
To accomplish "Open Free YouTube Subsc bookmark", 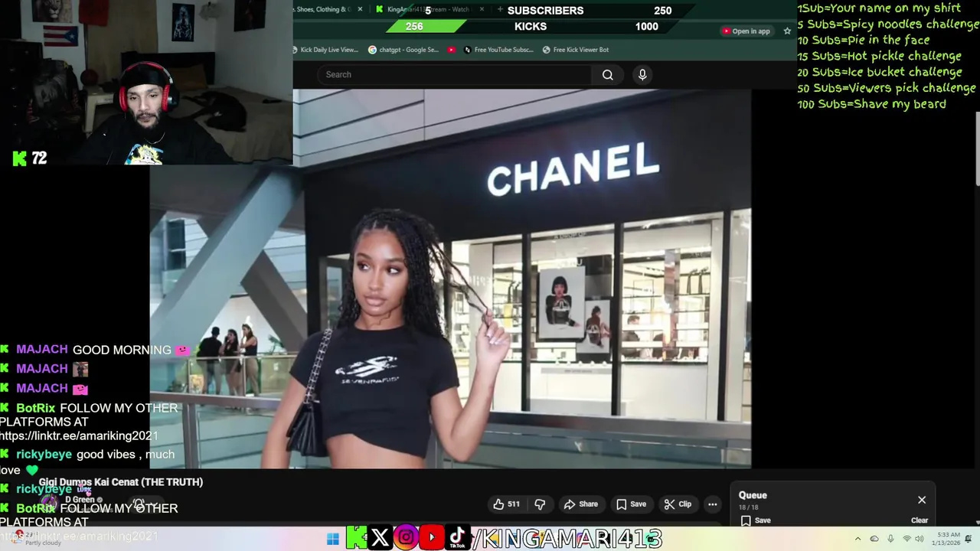I will 498,50.
